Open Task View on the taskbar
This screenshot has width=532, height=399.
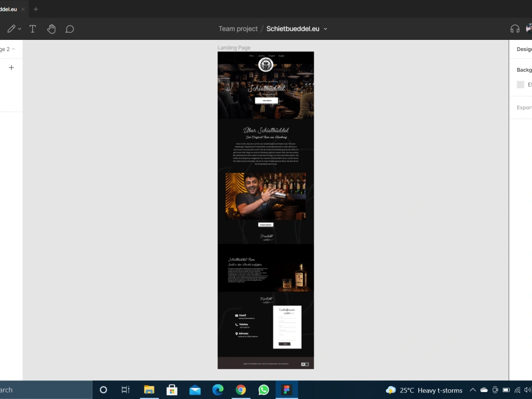tap(126, 390)
